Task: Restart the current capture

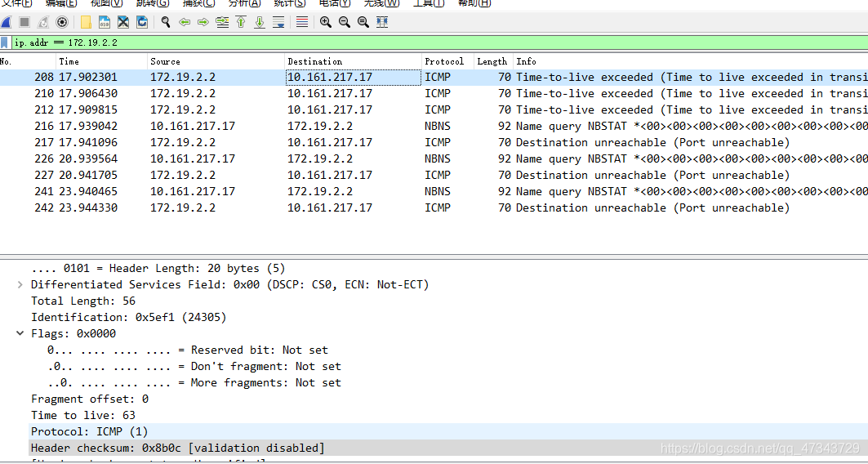Action: point(43,22)
